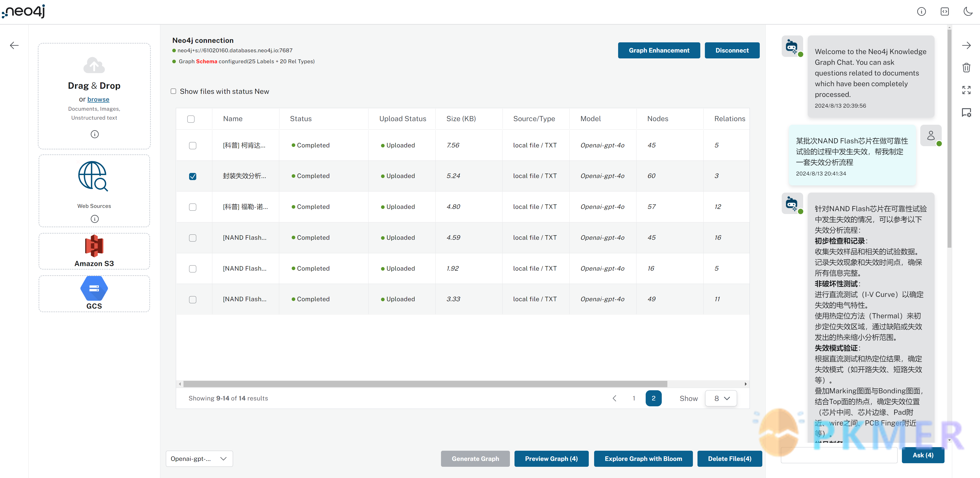The image size is (980, 478).
Task: Check NAND Flash row with 1.92 KB
Action: click(193, 269)
